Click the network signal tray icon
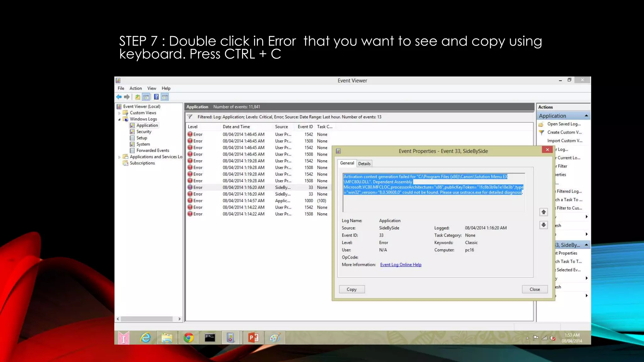644x362 pixels. (544, 338)
